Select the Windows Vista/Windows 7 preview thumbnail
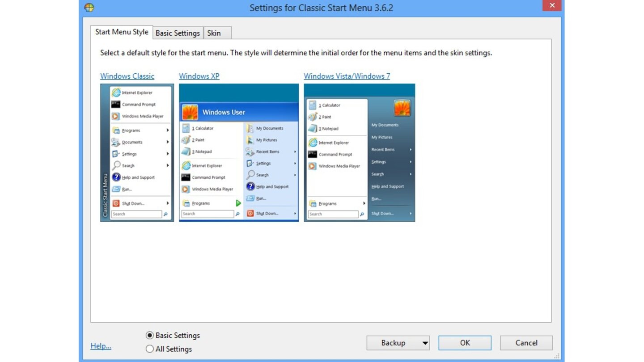The width and height of the screenshot is (644, 362). 359,152
